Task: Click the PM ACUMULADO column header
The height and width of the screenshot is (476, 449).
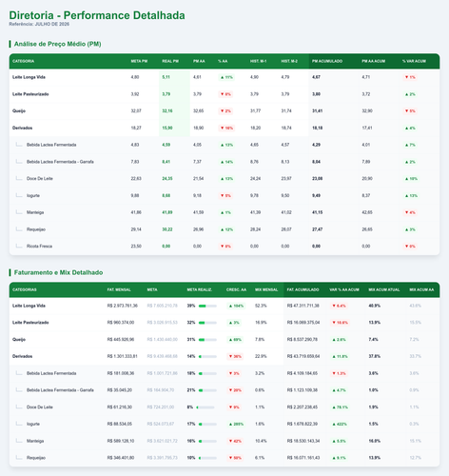Action: (327, 61)
